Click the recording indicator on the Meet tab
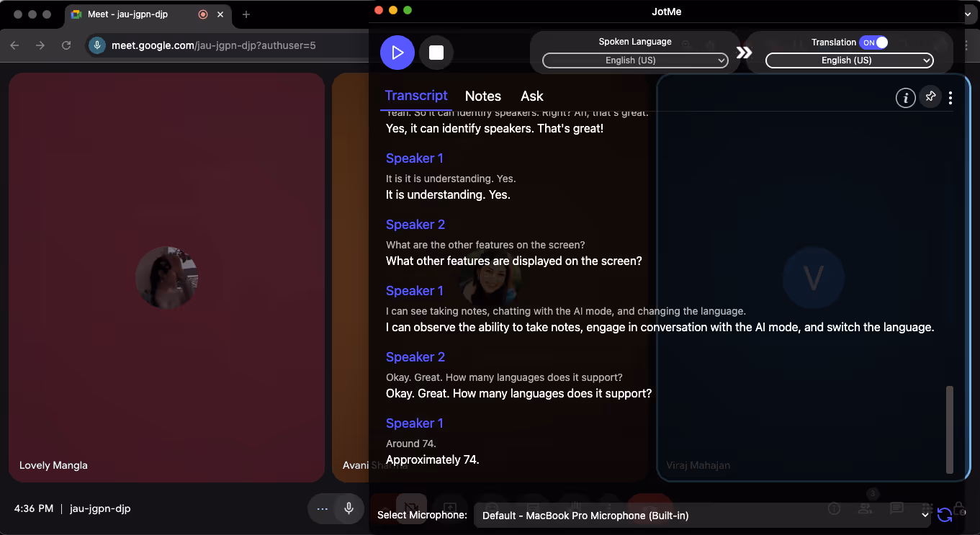The width and height of the screenshot is (980, 535). (x=203, y=14)
